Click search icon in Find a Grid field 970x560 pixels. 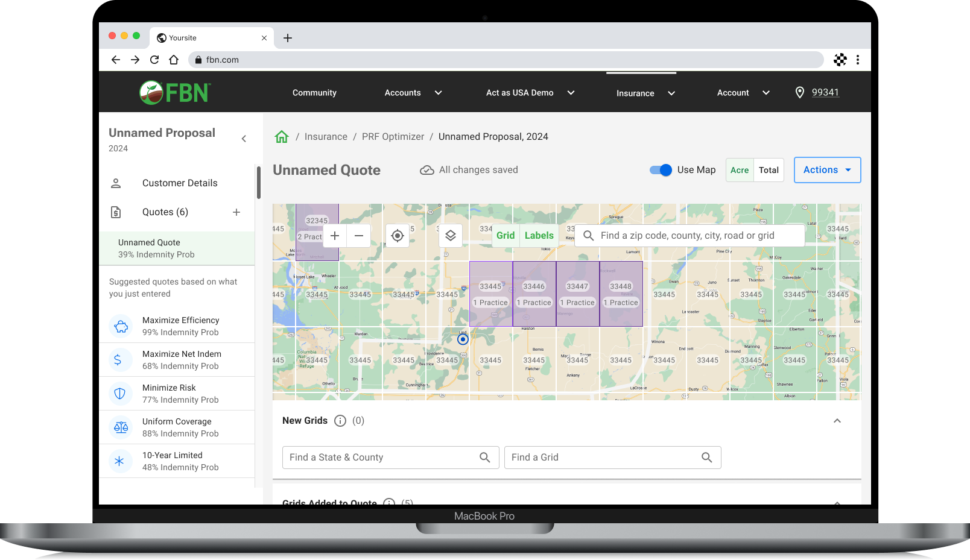(707, 458)
